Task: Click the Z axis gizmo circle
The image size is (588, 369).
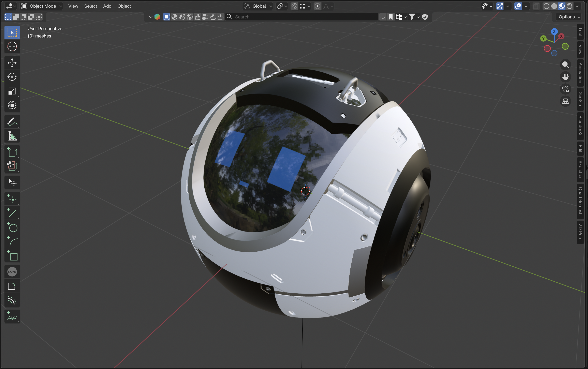Action: tap(554, 31)
